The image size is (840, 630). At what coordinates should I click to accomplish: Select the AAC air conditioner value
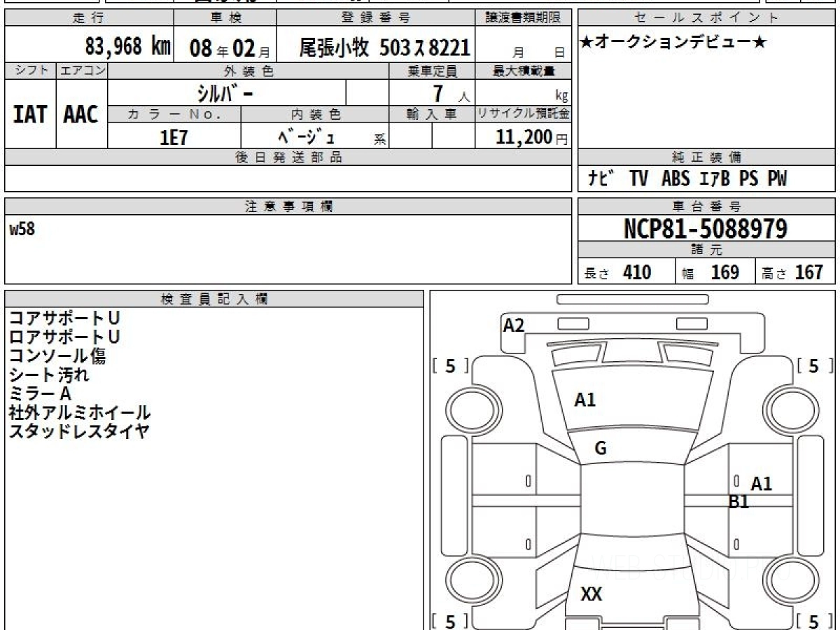coord(81,115)
